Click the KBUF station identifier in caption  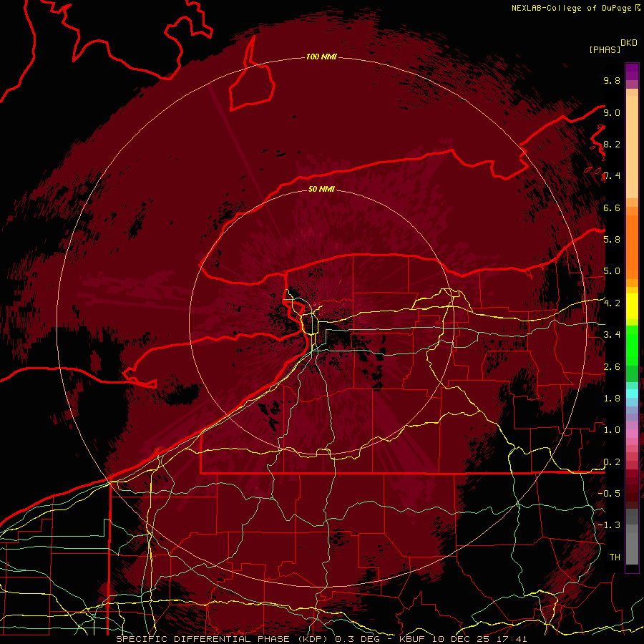(412, 639)
